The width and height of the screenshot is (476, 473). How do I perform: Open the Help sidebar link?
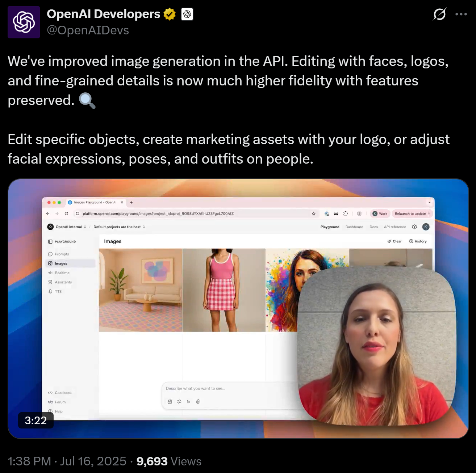coord(55,411)
